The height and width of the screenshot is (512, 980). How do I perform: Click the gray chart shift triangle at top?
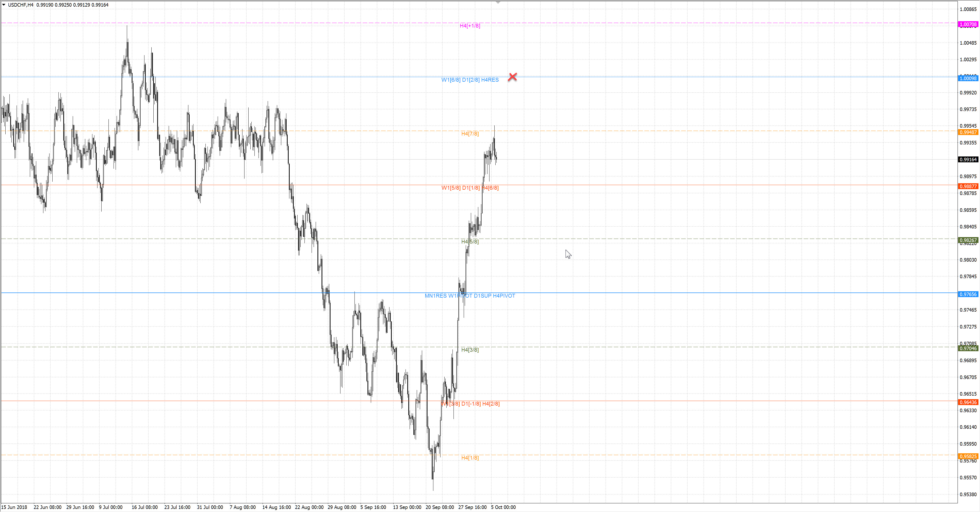(x=498, y=3)
